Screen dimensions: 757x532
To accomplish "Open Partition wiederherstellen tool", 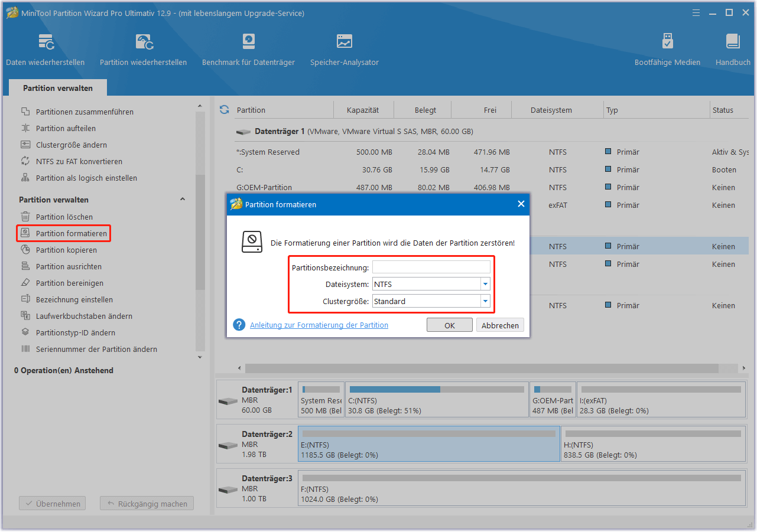I will pos(144,50).
